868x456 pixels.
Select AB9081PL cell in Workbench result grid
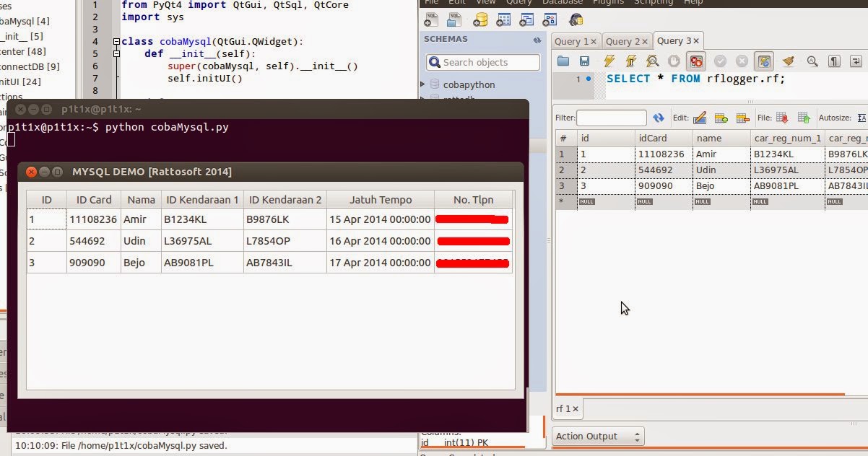(x=787, y=185)
